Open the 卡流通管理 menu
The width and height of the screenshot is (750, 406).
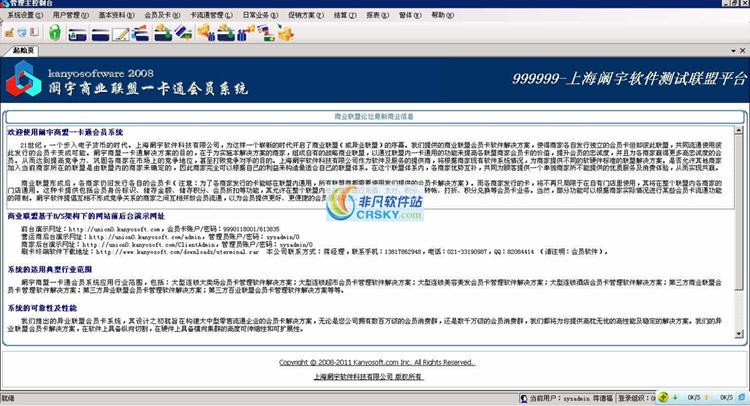pos(211,15)
